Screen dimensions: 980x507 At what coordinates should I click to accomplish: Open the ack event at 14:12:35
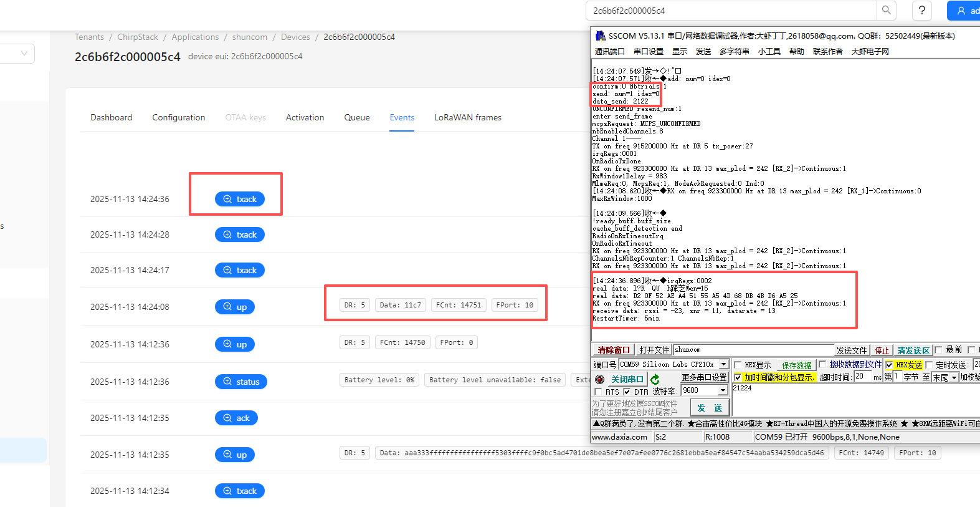[x=236, y=418]
